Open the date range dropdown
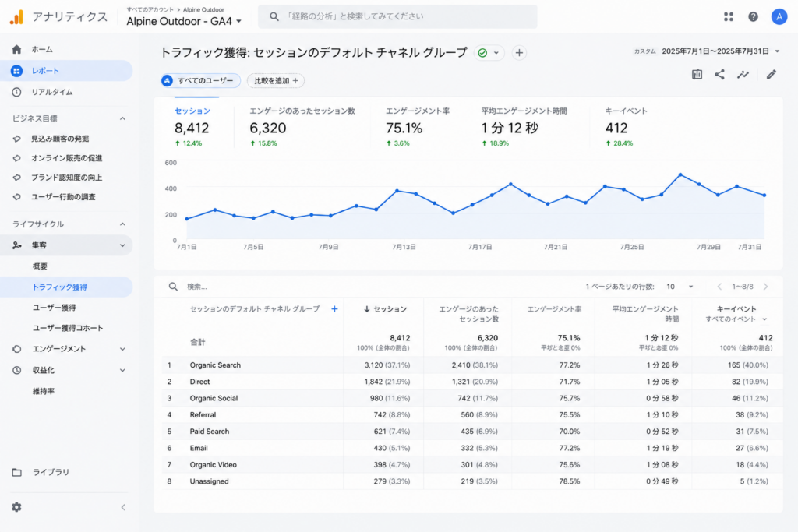Image resolution: width=798 pixels, height=532 pixels. click(777, 51)
